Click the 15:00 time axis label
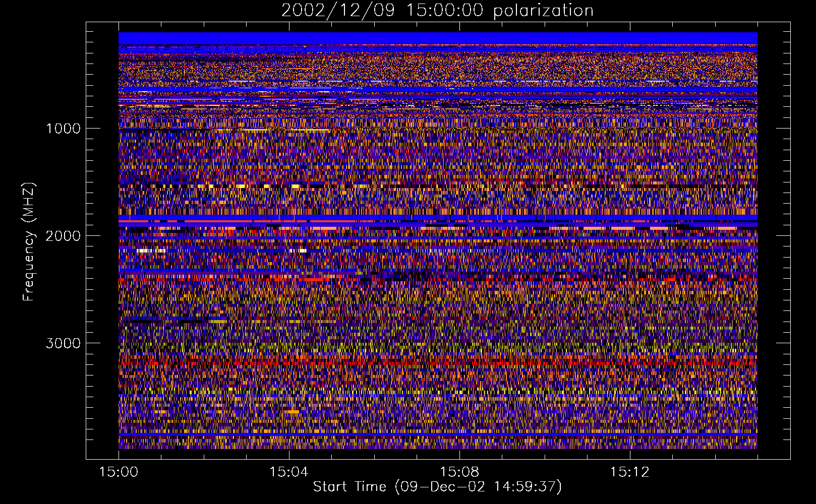816x504 pixels. (119, 472)
